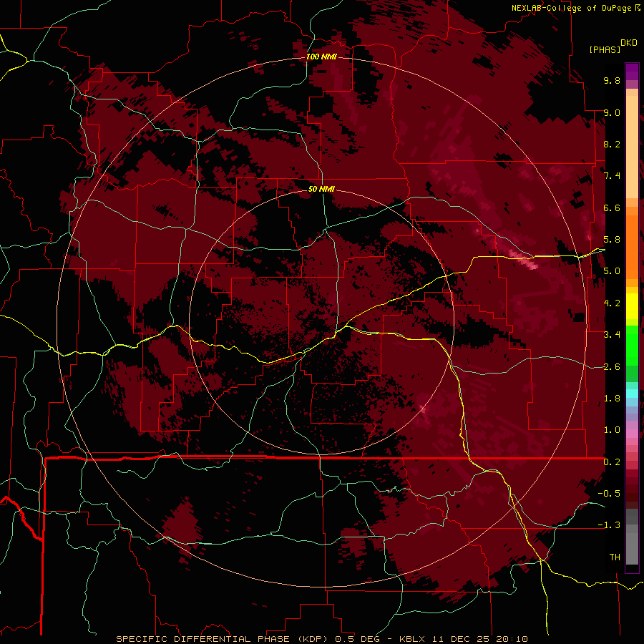The height and width of the screenshot is (644, 644).
Task: Click the 50 NMI range ring label
Action: point(321,189)
